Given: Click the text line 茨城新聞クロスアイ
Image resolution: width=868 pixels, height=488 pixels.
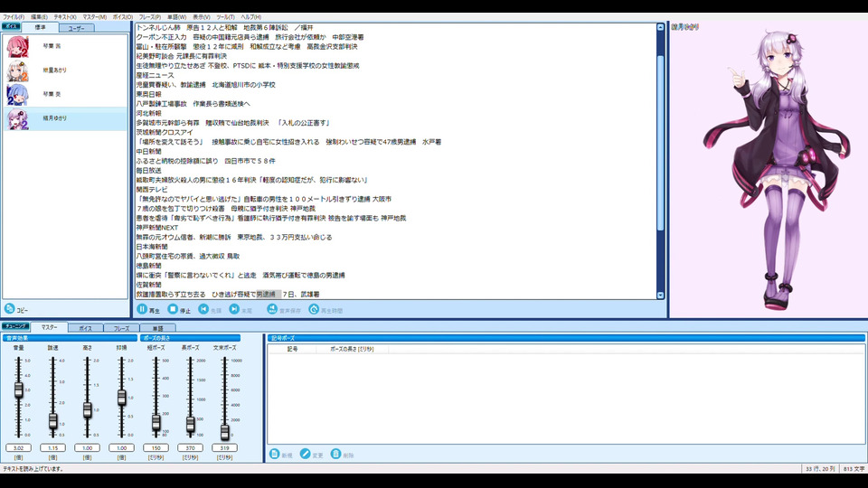Looking at the screenshot, I should (165, 133).
